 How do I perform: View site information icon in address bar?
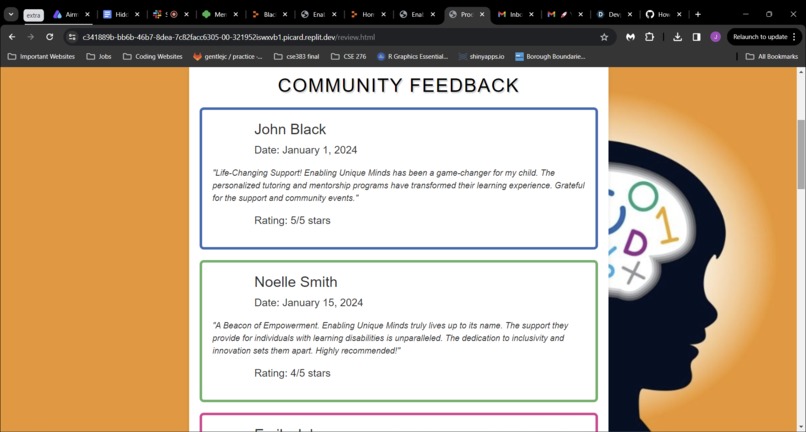[x=72, y=37]
